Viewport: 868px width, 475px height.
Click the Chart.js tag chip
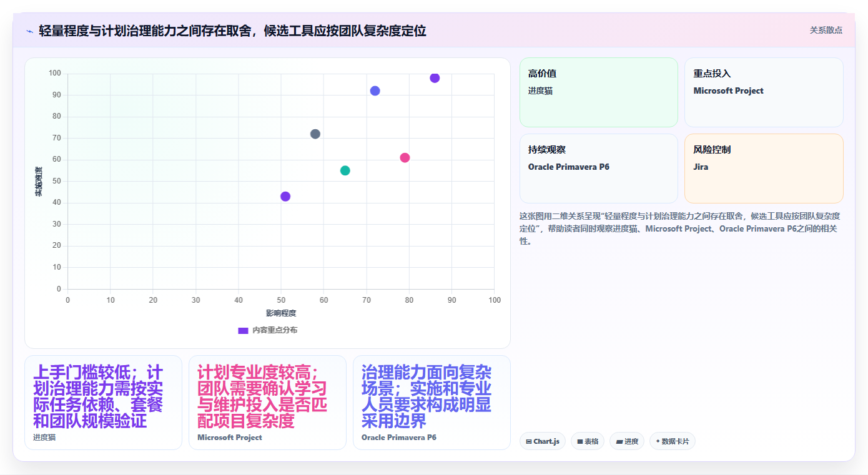tap(543, 441)
